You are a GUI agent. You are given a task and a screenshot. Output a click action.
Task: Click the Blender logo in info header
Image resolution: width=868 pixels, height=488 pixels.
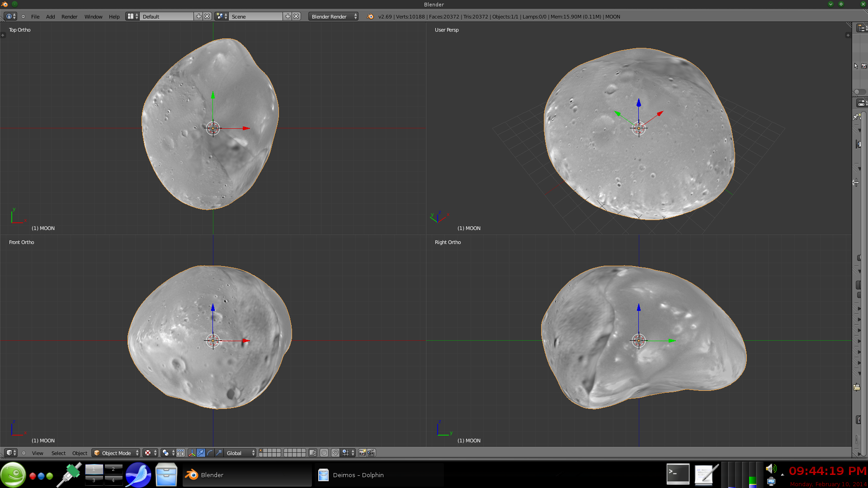tap(370, 16)
